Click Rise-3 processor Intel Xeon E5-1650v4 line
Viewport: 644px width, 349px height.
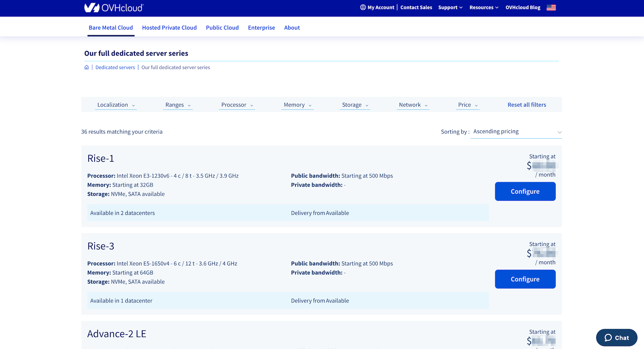[x=162, y=264]
